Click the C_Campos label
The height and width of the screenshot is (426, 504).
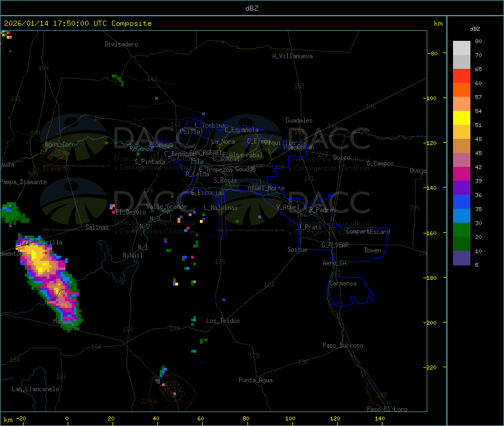pyautogui.click(x=381, y=163)
